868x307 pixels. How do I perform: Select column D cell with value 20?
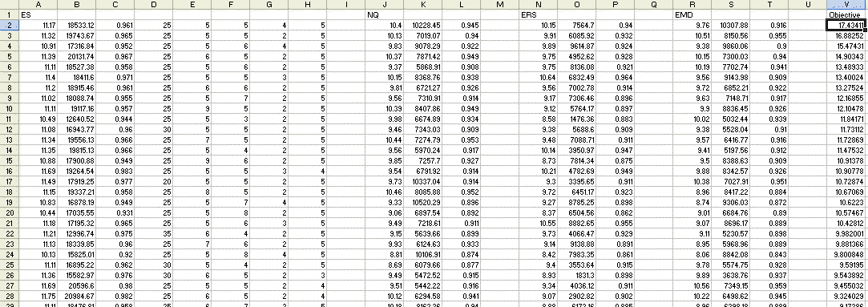[153, 181]
